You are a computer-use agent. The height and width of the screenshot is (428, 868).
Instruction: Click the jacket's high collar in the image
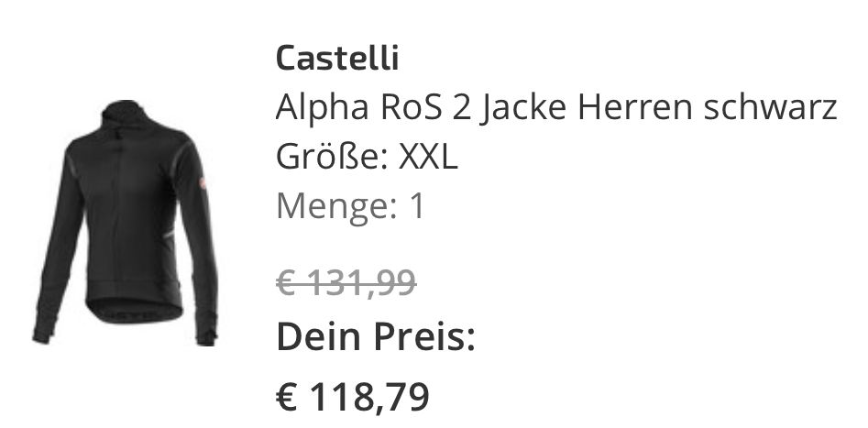124,113
